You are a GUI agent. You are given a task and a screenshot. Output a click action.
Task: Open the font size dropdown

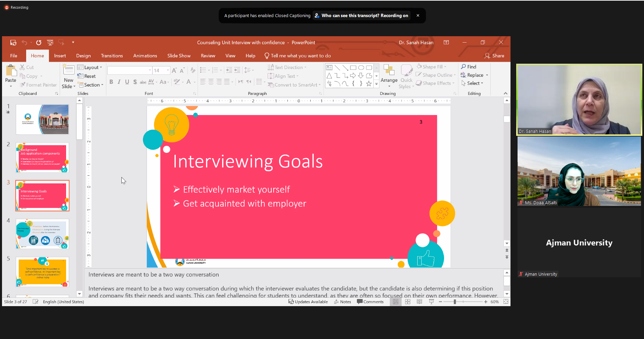click(168, 70)
